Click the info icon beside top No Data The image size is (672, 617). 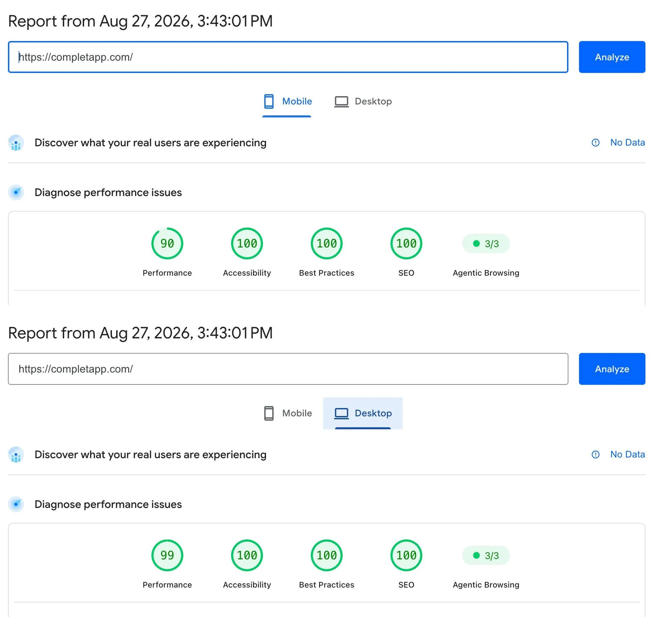pyautogui.click(x=595, y=143)
